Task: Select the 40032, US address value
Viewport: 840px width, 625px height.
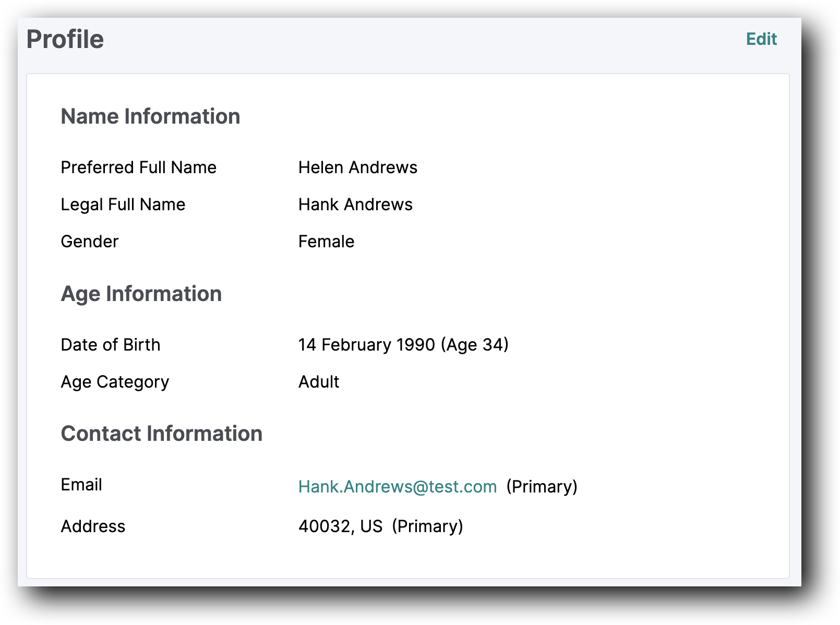Action: tap(340, 526)
